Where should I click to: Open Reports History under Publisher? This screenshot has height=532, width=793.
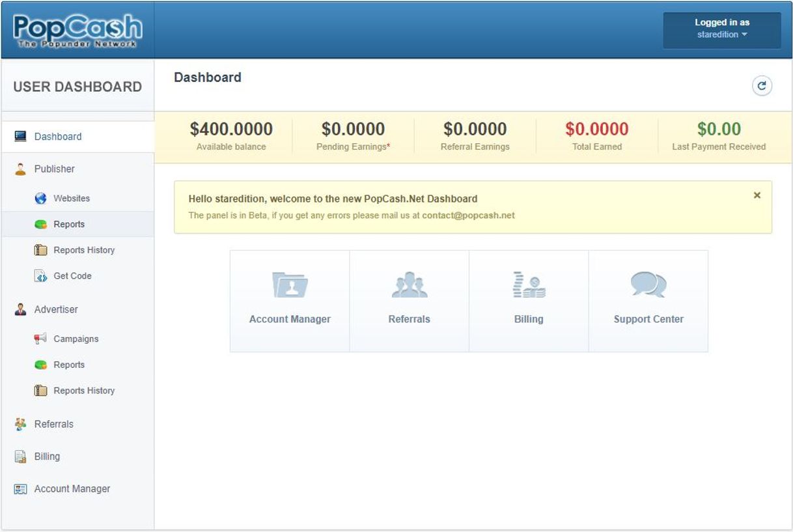point(84,250)
